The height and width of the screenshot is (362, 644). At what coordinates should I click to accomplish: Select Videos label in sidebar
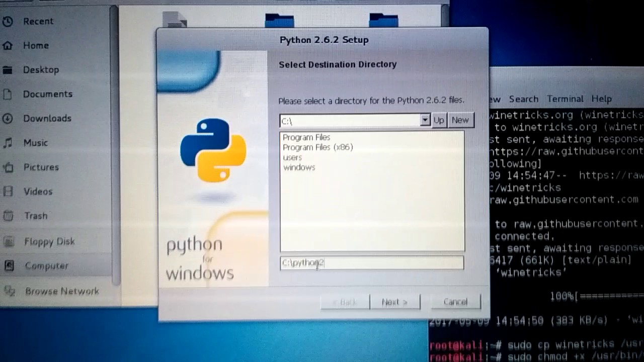[38, 192]
